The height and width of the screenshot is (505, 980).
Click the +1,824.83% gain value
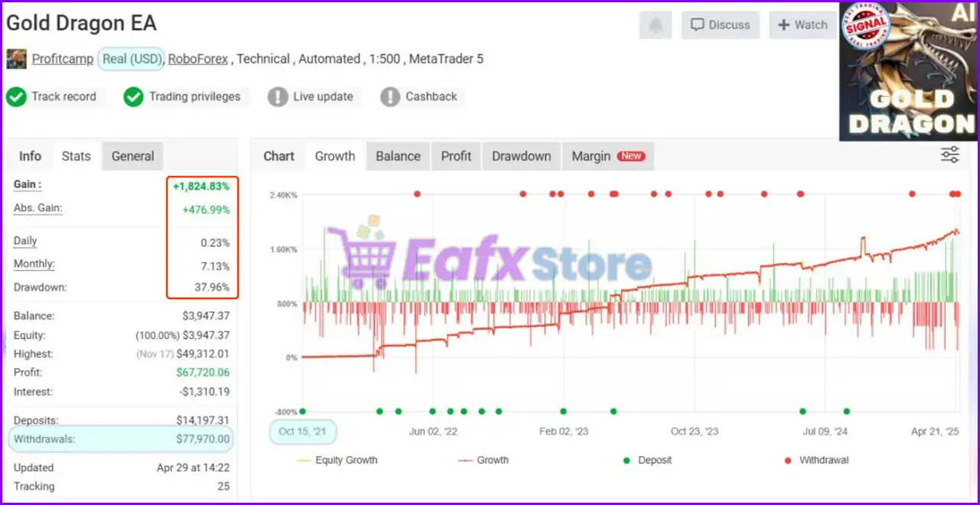pos(201,187)
